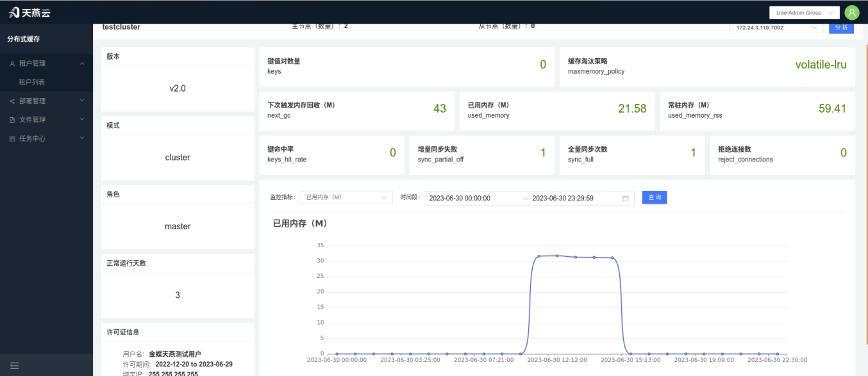
Task: Select the 租户列表 submenu item
Action: [32, 82]
